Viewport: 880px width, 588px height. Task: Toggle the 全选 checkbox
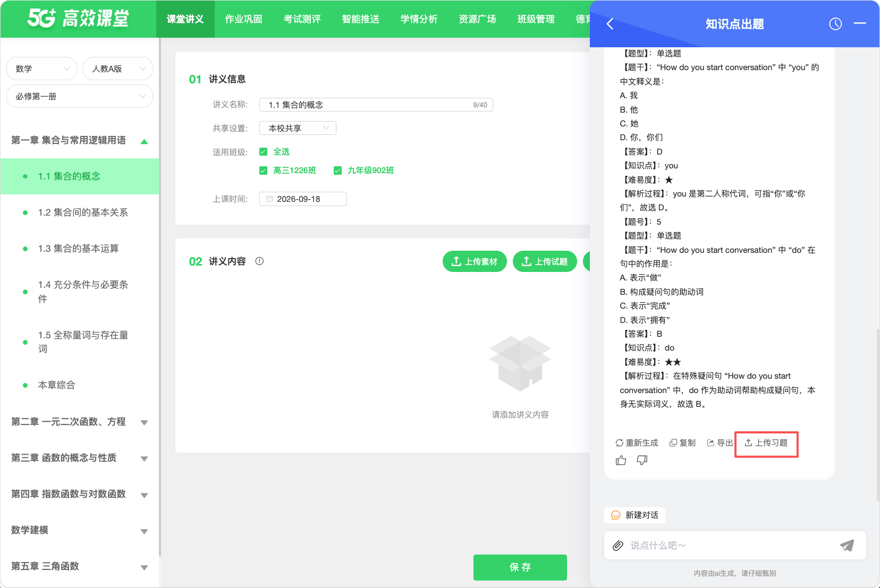(x=263, y=152)
